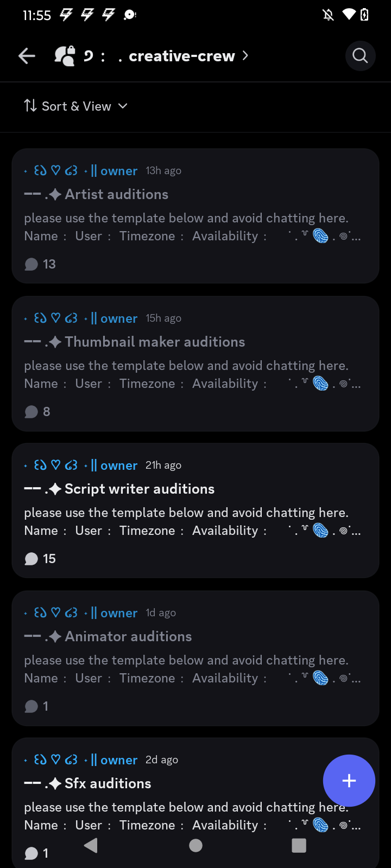Screen dimensions: 391x868
Task: Tap comment bubble on Script writer auditions
Action: 31,559
